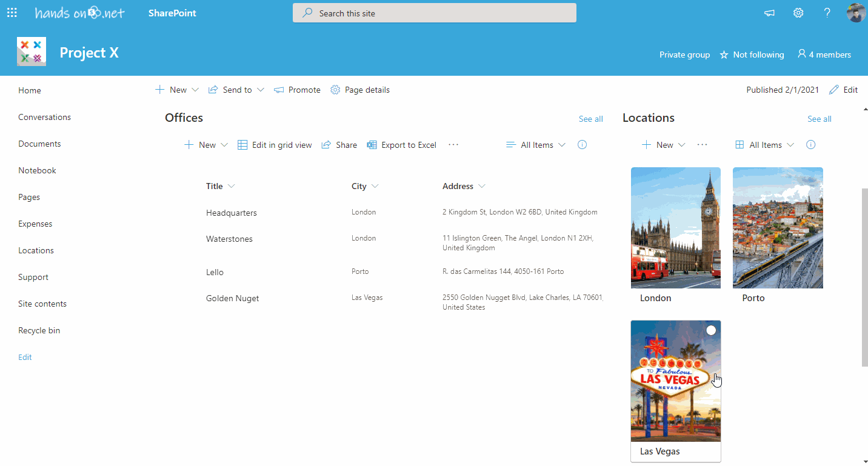Open the Locations All Items view dropdown
This screenshot has height=466, width=868.
pos(765,145)
